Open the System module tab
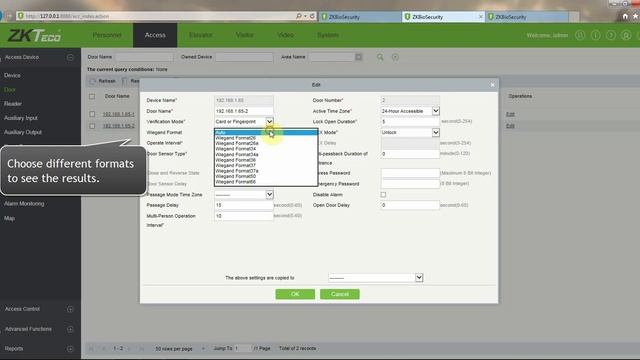 (328, 35)
